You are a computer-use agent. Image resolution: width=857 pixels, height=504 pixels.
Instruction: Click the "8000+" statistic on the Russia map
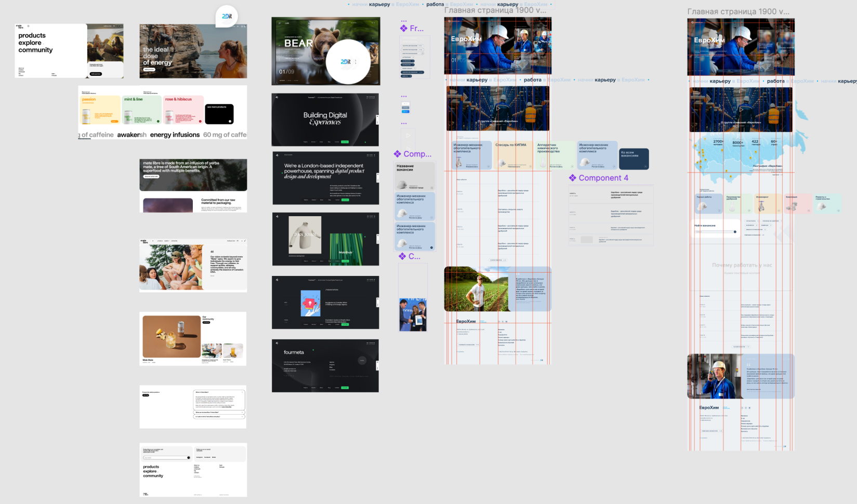point(737,142)
